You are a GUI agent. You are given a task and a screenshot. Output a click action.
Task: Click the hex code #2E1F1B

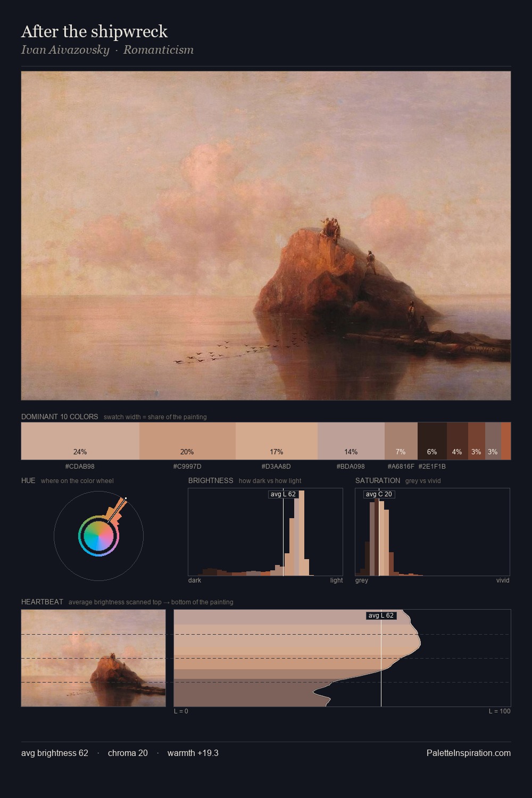pyautogui.click(x=432, y=467)
